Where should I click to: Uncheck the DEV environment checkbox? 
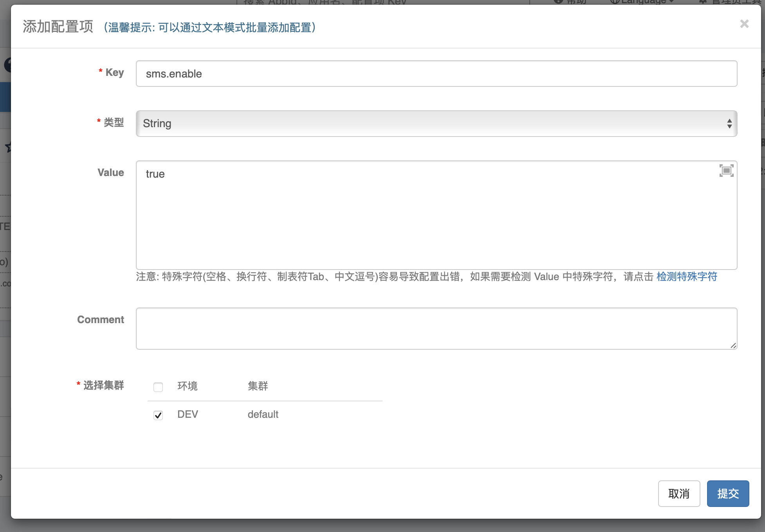(x=158, y=415)
